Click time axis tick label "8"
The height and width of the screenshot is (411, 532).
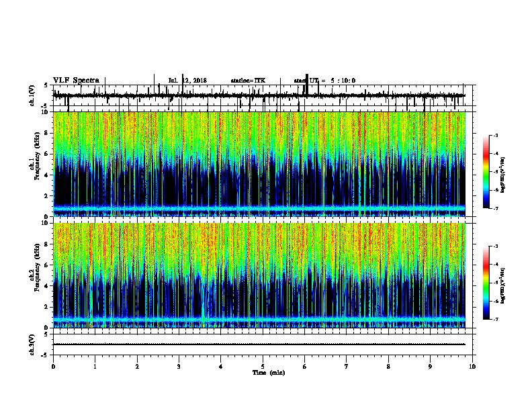click(388, 367)
